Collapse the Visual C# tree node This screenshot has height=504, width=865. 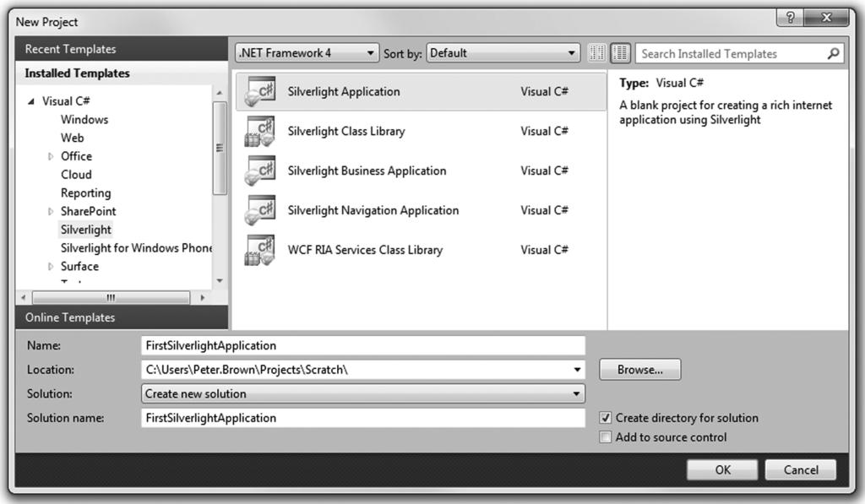click(31, 101)
